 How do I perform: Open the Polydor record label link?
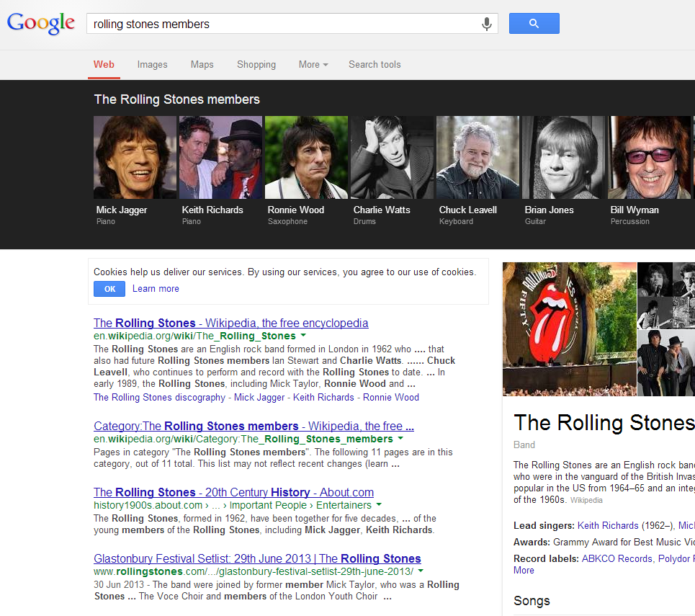pos(676,559)
